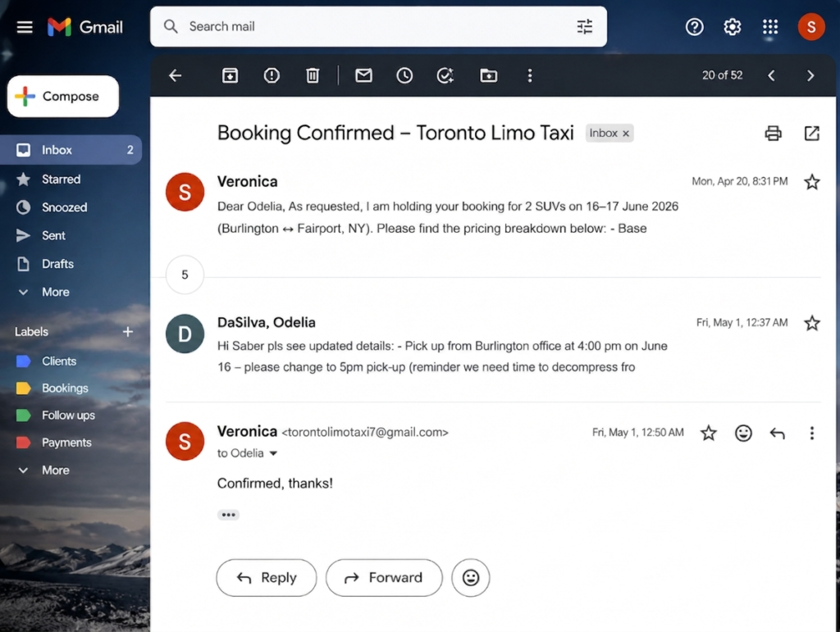Screen dimensions: 840x632
Task: Add conversation to Tasks
Action: coord(445,75)
